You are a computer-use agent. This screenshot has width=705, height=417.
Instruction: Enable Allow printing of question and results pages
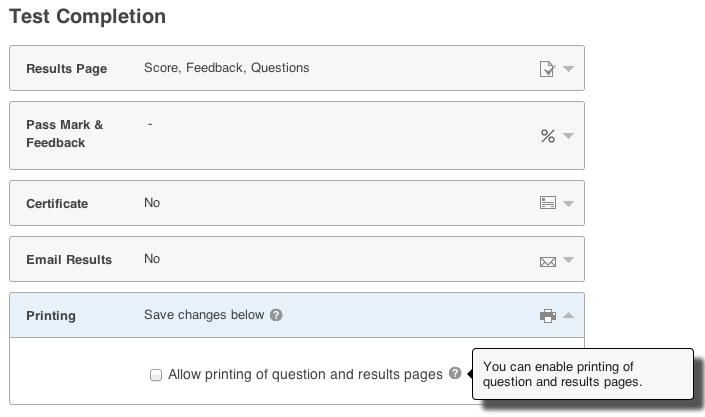pyautogui.click(x=156, y=375)
